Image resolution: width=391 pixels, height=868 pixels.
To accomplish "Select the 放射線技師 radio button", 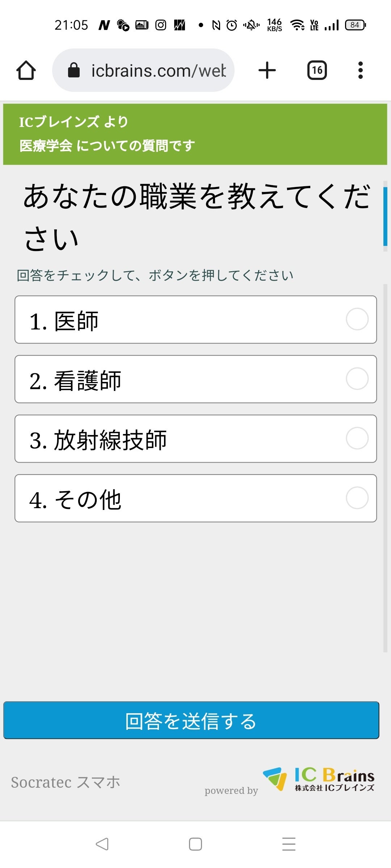I will tap(357, 438).
